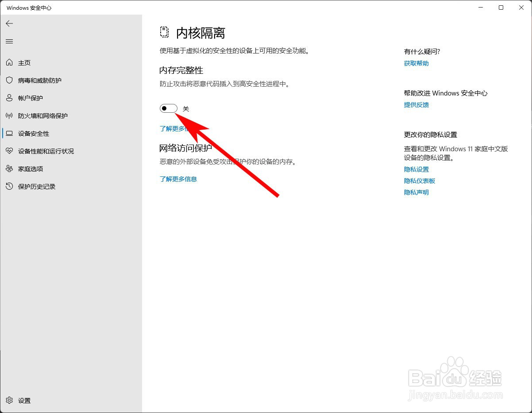This screenshot has height=413, width=532.
Task: Click the 内存完整性 section title
Action: coord(181,70)
